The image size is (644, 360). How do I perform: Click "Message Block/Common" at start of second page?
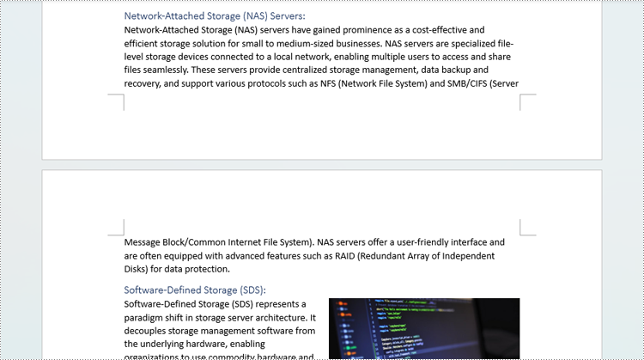(175, 242)
